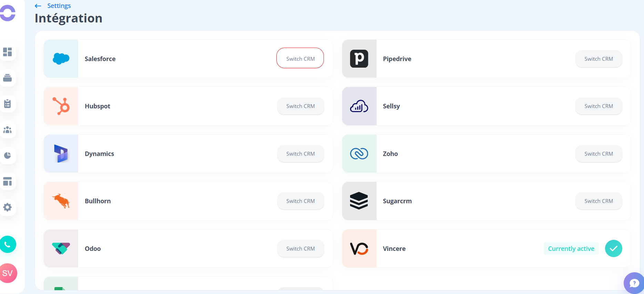
Task: Click the Zoho name text
Action: click(390, 154)
